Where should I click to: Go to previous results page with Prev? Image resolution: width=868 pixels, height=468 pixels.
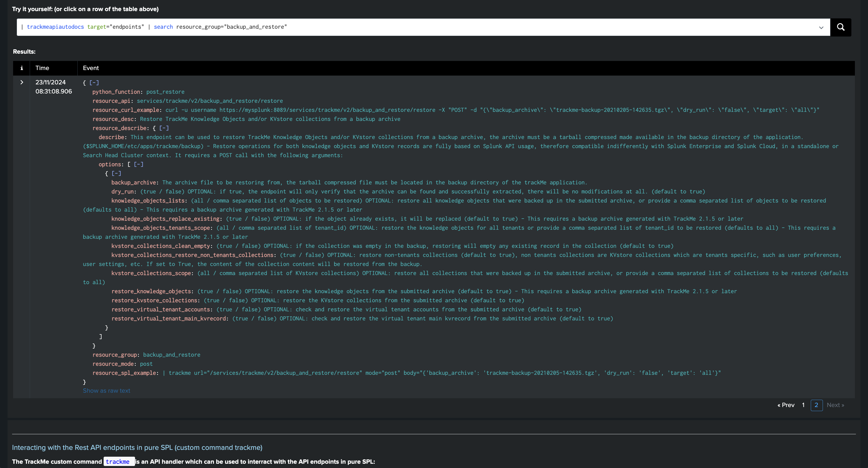tap(786, 405)
